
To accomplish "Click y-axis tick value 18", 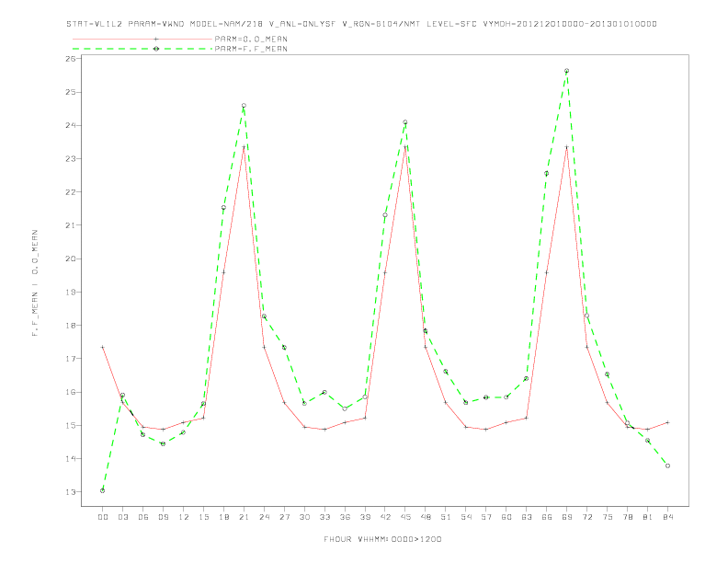I will (x=70, y=325).
